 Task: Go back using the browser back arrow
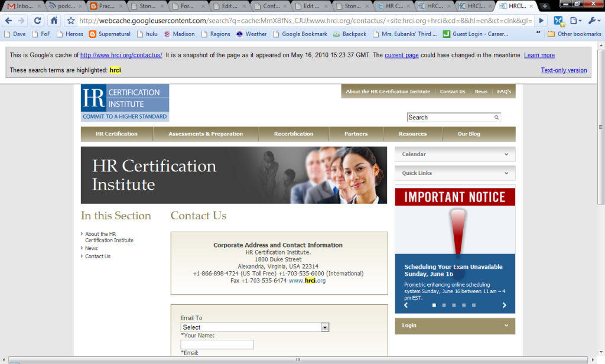pos(8,21)
